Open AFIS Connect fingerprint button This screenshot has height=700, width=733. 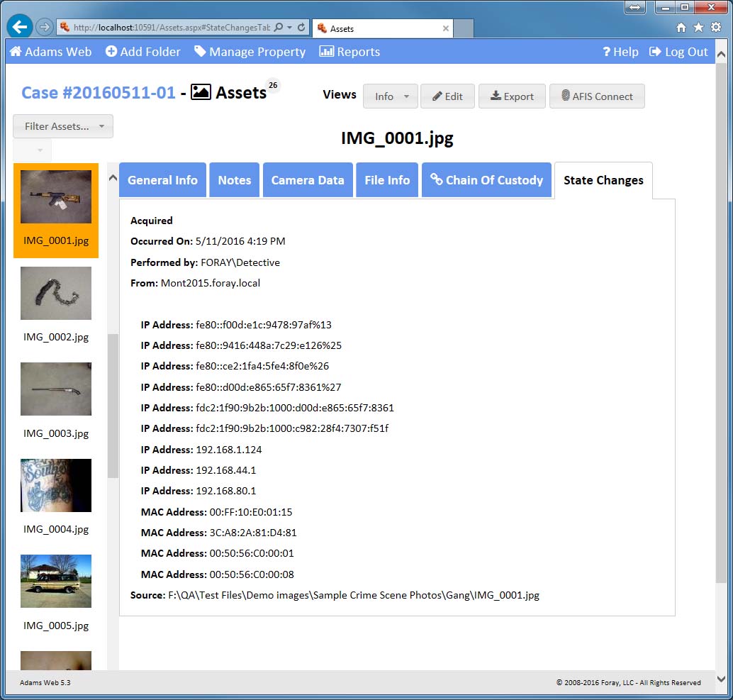tap(597, 96)
